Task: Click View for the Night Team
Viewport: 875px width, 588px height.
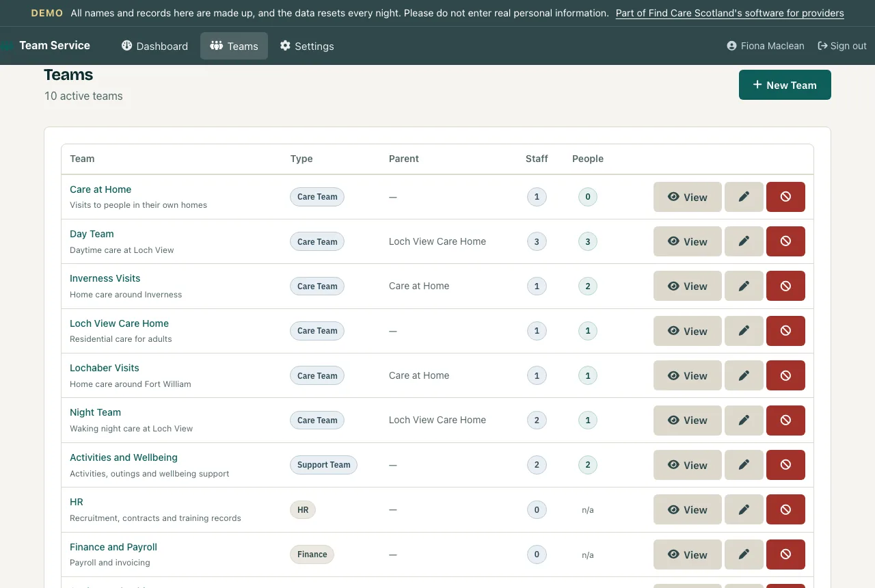Action: pyautogui.click(x=688, y=420)
